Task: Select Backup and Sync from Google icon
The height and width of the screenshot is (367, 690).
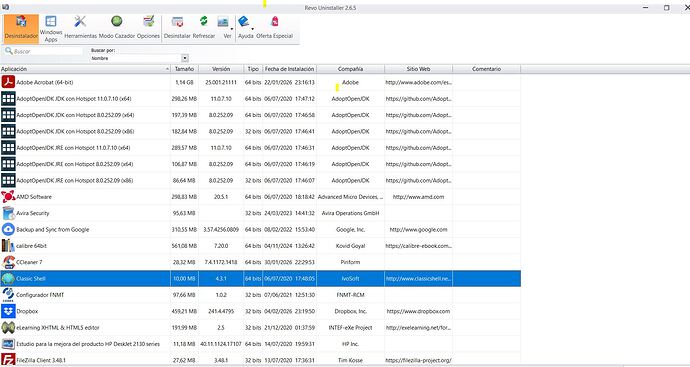Action: click(8, 229)
